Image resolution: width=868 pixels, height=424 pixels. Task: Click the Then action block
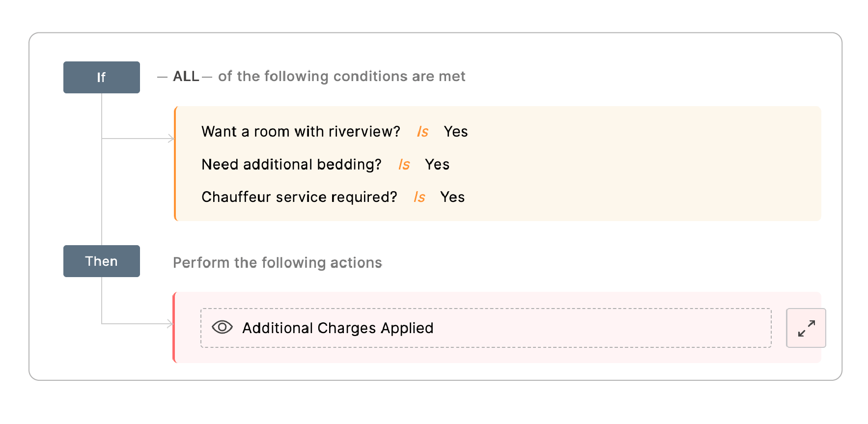point(102,261)
